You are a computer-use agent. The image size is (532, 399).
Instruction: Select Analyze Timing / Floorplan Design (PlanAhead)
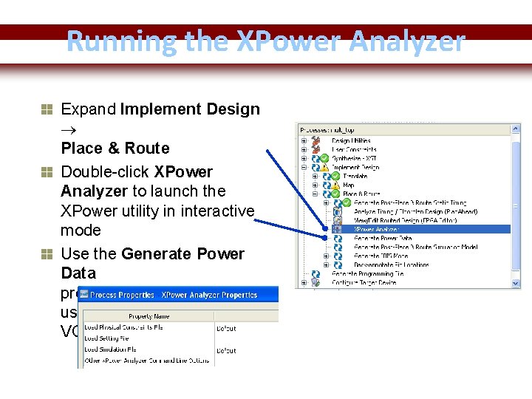point(415,211)
